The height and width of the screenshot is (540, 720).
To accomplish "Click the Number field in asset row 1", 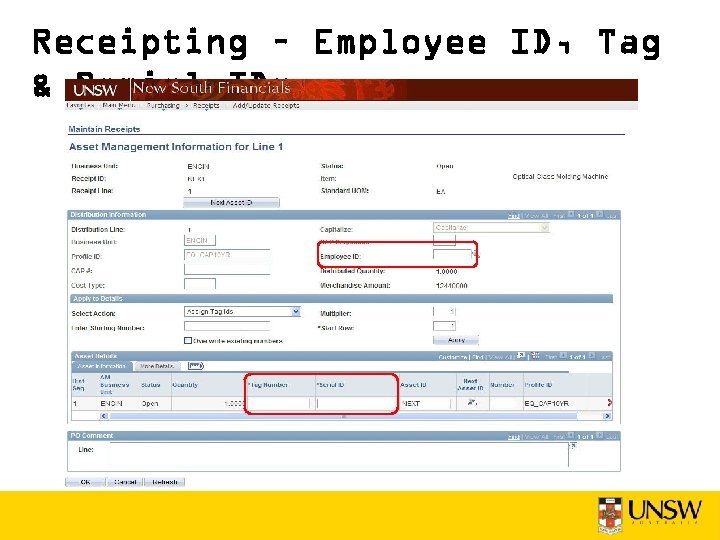I will click(504, 403).
